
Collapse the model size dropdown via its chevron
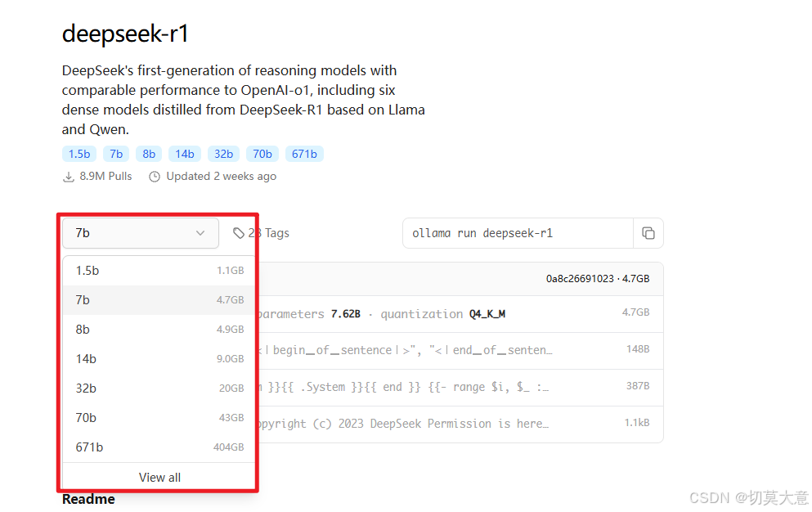click(200, 233)
